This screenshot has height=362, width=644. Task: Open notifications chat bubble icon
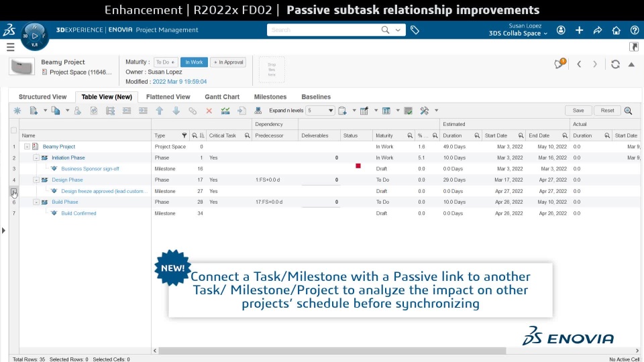(559, 64)
